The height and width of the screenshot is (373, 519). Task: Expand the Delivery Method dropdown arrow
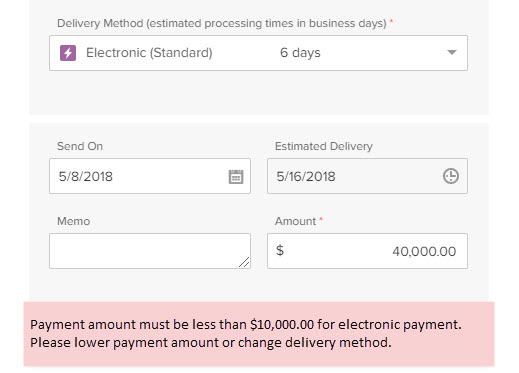452,52
